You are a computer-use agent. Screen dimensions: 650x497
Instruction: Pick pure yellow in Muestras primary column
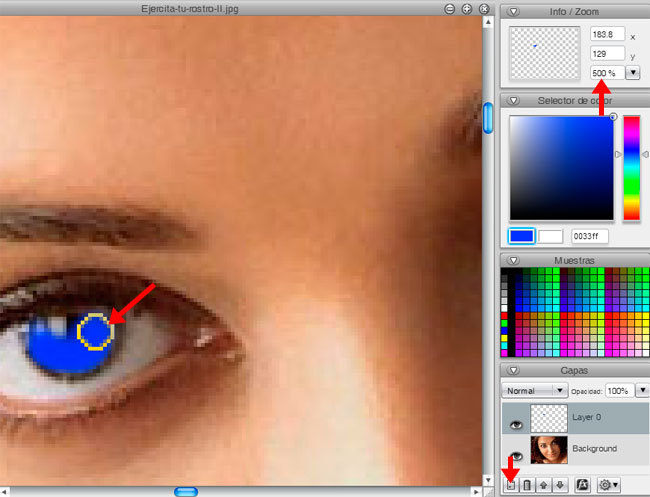(504, 338)
